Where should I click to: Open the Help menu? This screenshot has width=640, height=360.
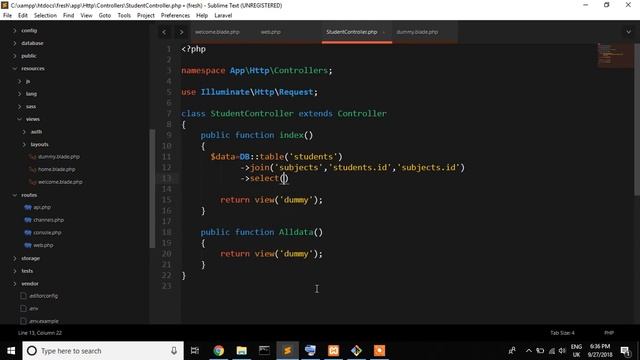(202, 16)
